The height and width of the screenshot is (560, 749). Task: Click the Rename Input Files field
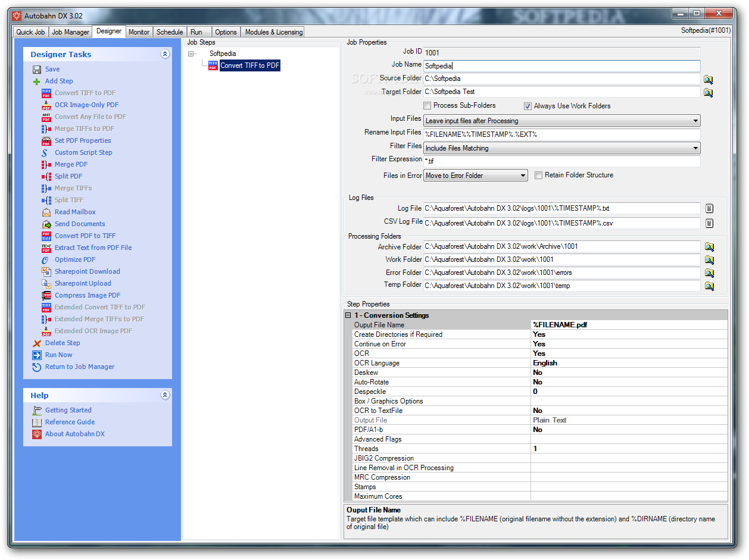[561, 134]
